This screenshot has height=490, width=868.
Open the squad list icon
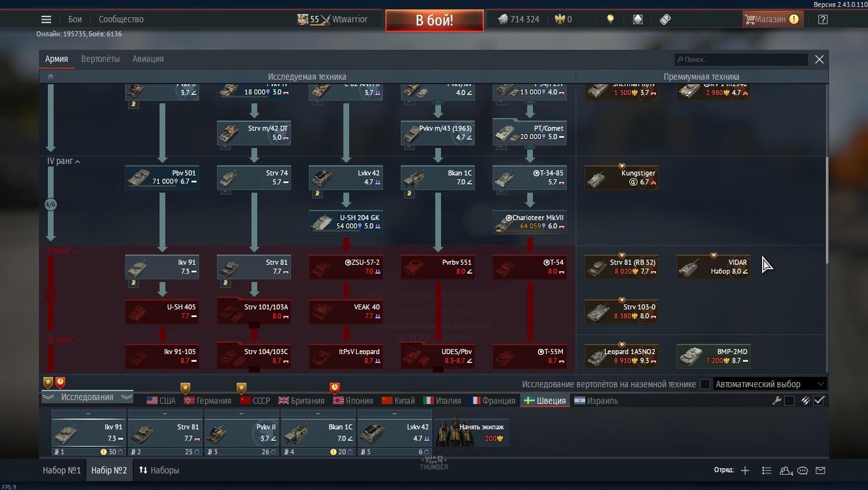click(x=767, y=470)
